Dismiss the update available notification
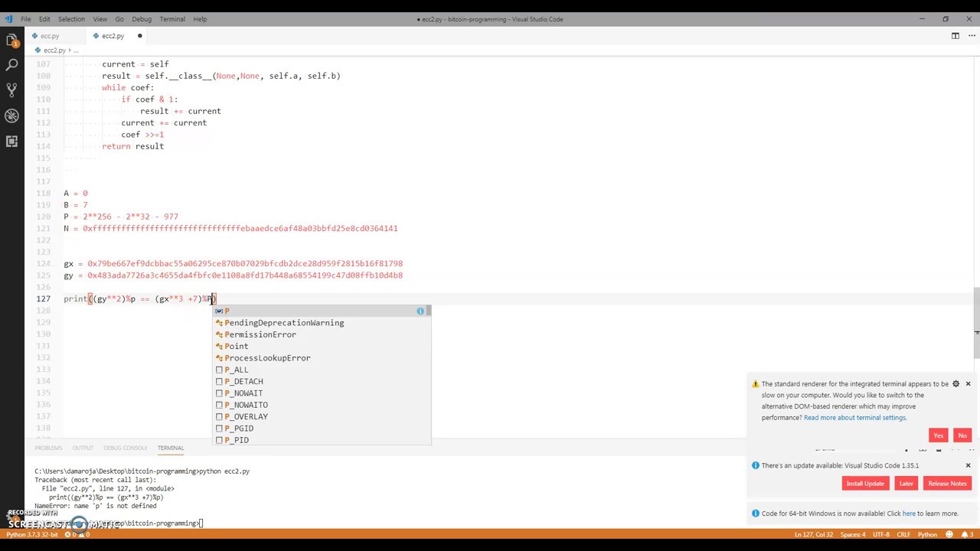Image resolution: width=980 pixels, height=551 pixels. point(968,465)
